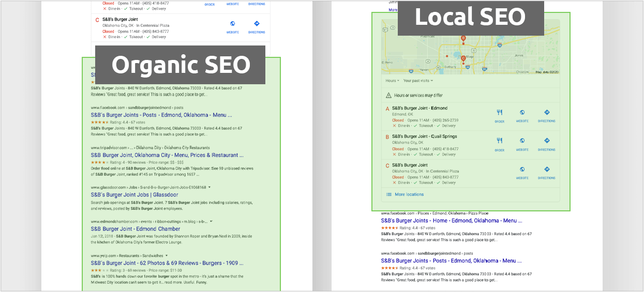Click phone (405) 418-8477 in right panel
This screenshot has height=292, width=644.
(x=445, y=148)
